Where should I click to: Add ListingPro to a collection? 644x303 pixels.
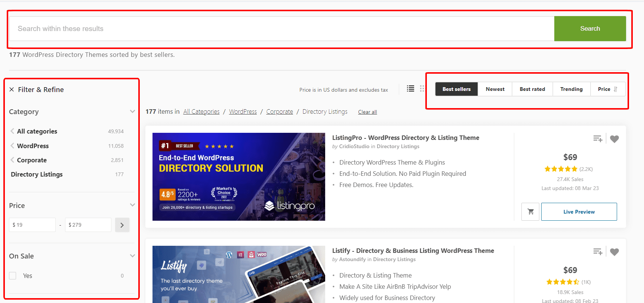(598, 139)
